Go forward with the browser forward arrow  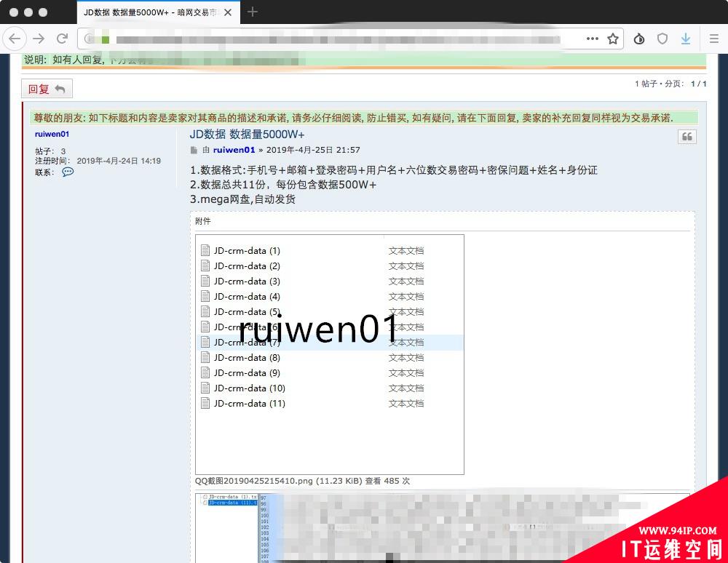click(39, 39)
